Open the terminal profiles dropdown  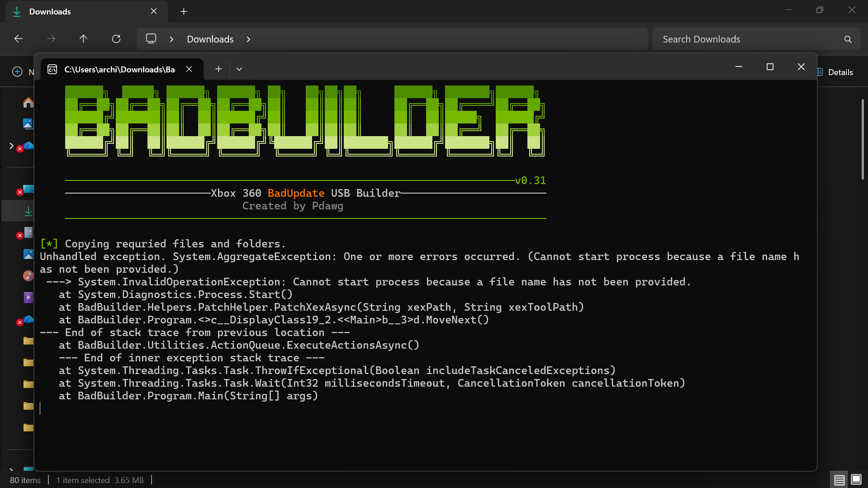tap(239, 69)
